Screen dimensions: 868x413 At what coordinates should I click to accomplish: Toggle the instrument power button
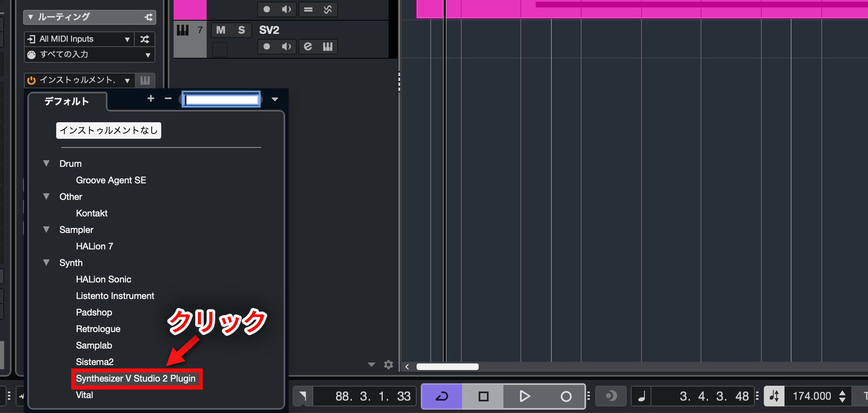31,80
